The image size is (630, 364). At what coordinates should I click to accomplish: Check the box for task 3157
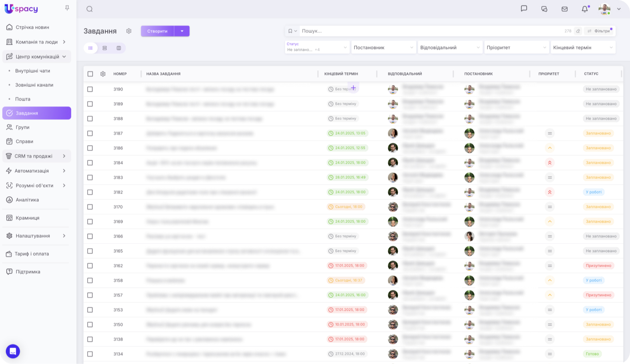click(90, 295)
